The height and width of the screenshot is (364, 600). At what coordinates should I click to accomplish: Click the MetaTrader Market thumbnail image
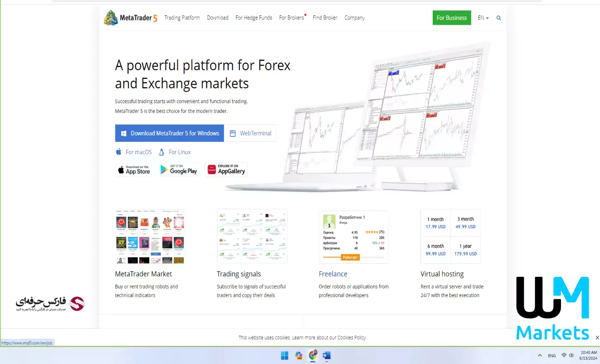[x=150, y=237]
